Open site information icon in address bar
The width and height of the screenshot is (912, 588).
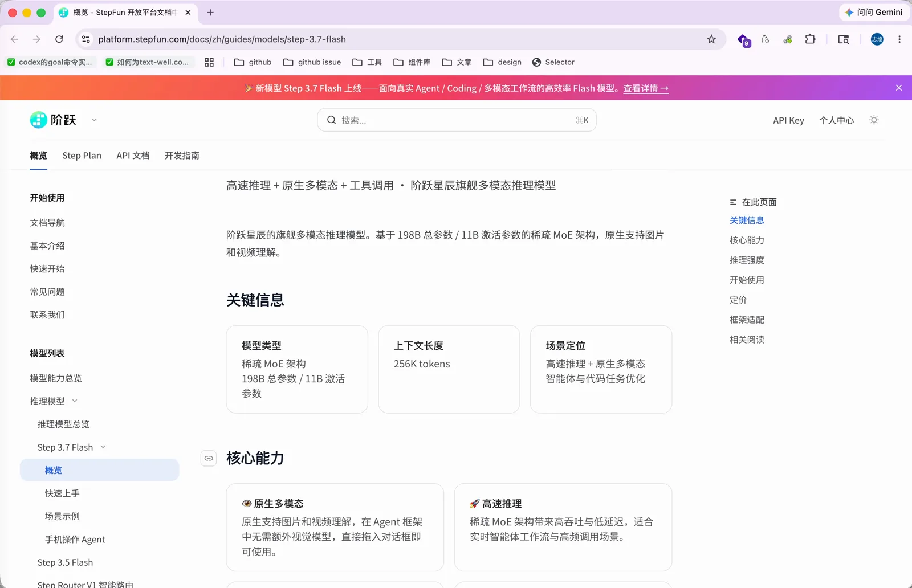(x=86, y=39)
